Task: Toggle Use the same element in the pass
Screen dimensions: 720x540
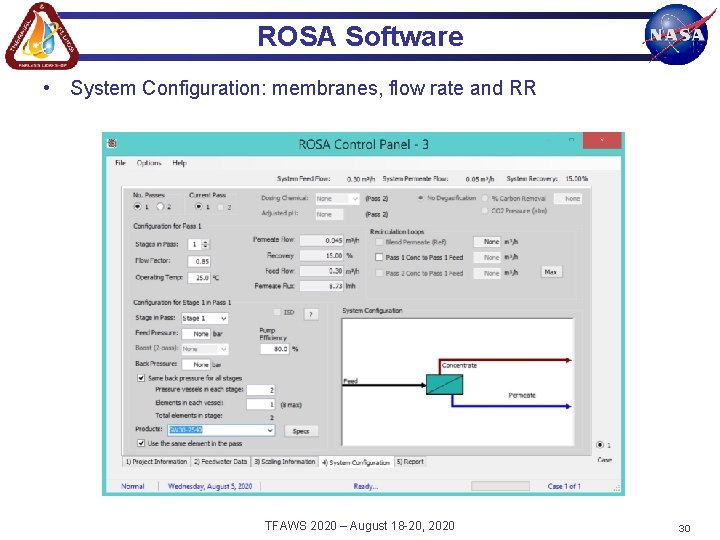Action: click(141, 443)
